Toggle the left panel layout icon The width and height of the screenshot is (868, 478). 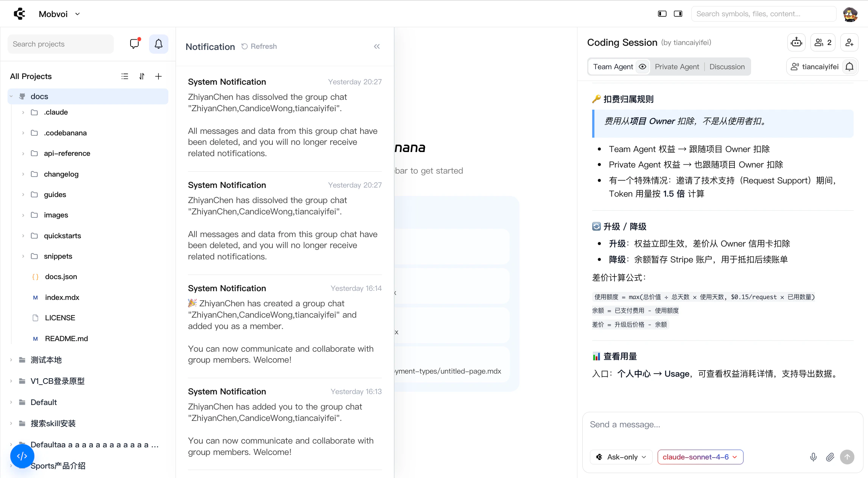tap(662, 13)
